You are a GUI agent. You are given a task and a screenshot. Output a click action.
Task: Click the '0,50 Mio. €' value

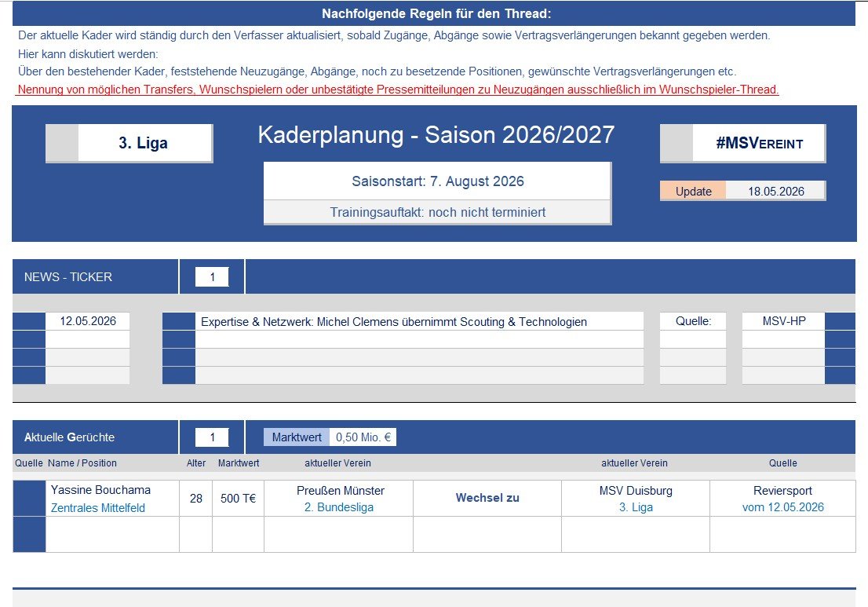(x=363, y=437)
